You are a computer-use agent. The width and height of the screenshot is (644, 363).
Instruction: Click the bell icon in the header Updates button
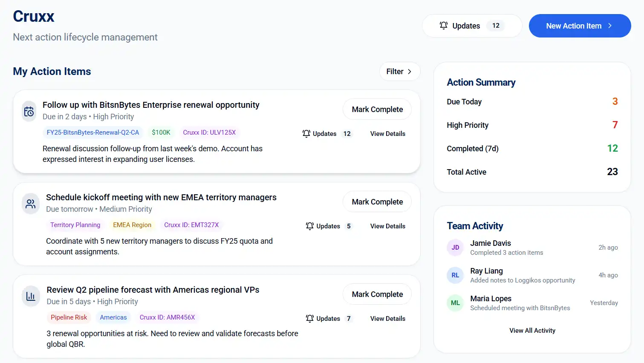point(444,26)
